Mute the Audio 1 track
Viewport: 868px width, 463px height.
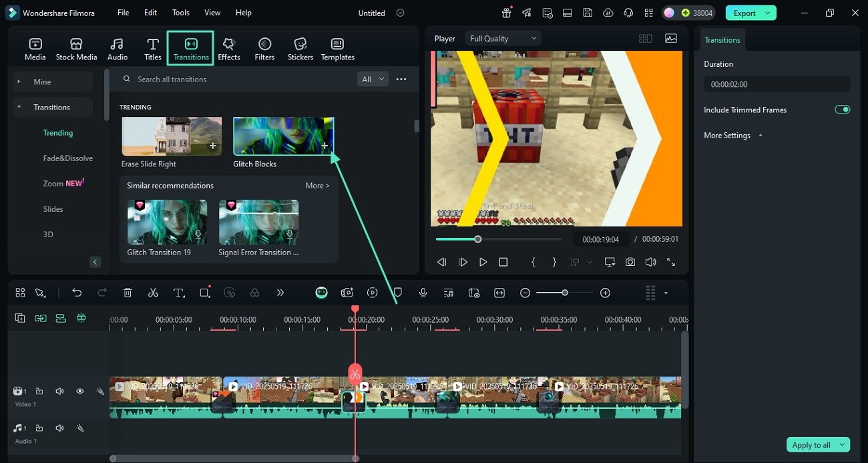point(59,428)
